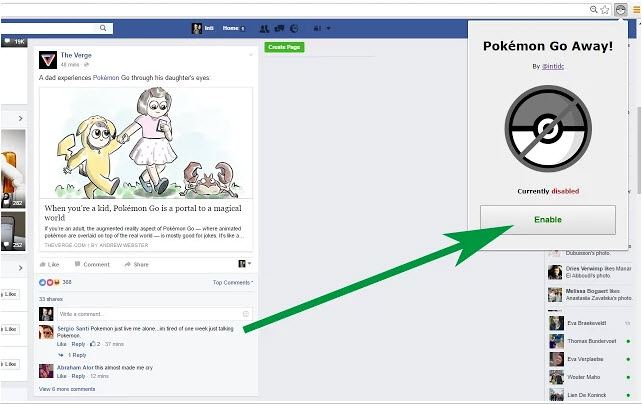Viewport: 642px width, 404px height.
Task: Click the 33 shares link
Action: [x=51, y=299]
